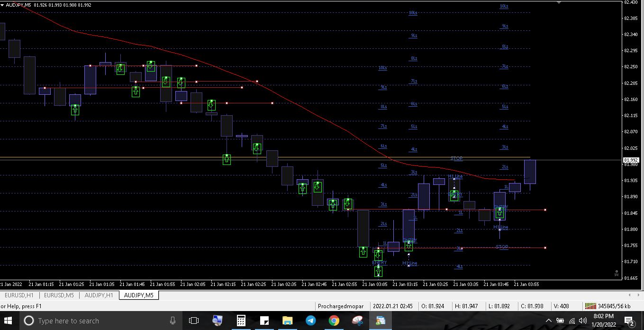
Task: Click the chart shift triangle marker at top
Action: point(559,2)
